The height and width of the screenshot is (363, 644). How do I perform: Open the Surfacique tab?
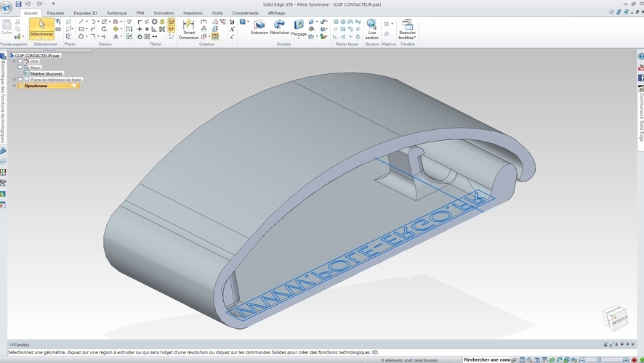click(116, 13)
